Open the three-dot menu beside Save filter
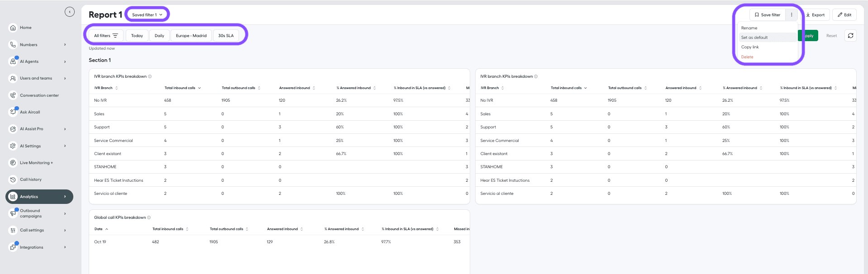 [791, 15]
